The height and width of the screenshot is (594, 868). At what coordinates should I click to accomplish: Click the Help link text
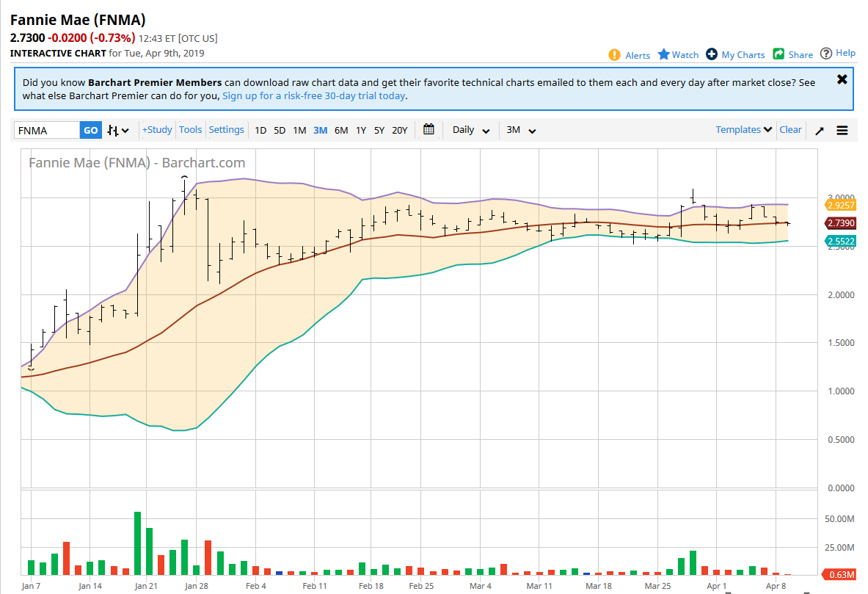[845, 53]
